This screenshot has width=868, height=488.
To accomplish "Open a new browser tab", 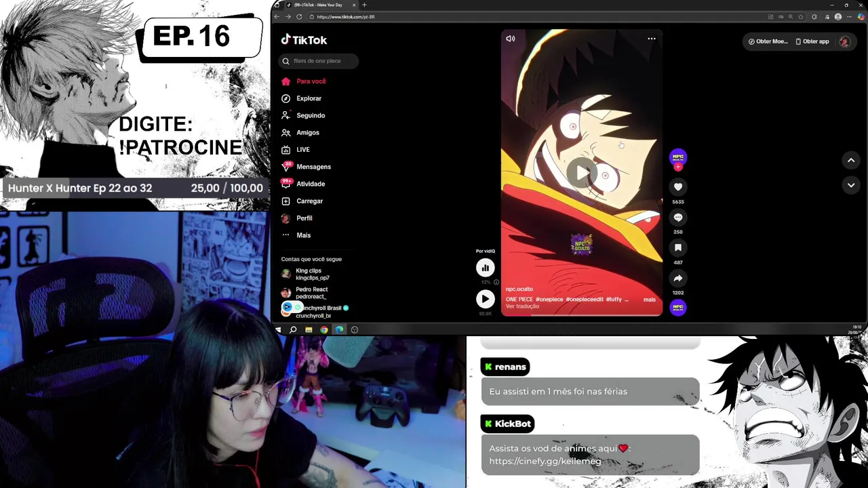I will [x=364, y=5].
